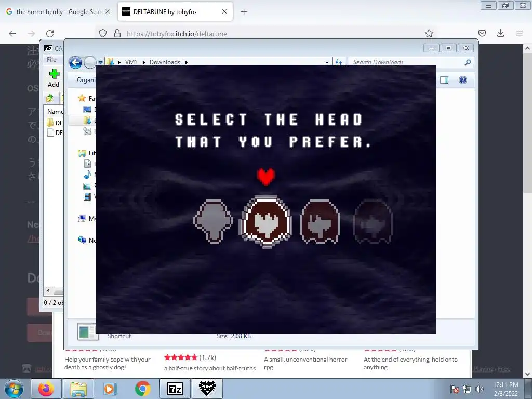The height and width of the screenshot is (399, 532).
Task: Expand the VM1 breadcrumb arrow
Action: click(x=144, y=62)
